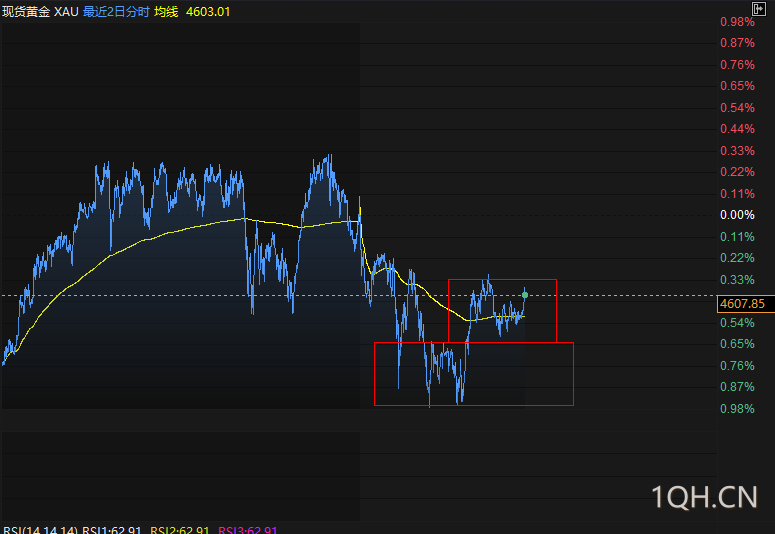The image size is (775, 534).
Task: Select the 现货黄金 XAU title label
Action: [x=40, y=12]
